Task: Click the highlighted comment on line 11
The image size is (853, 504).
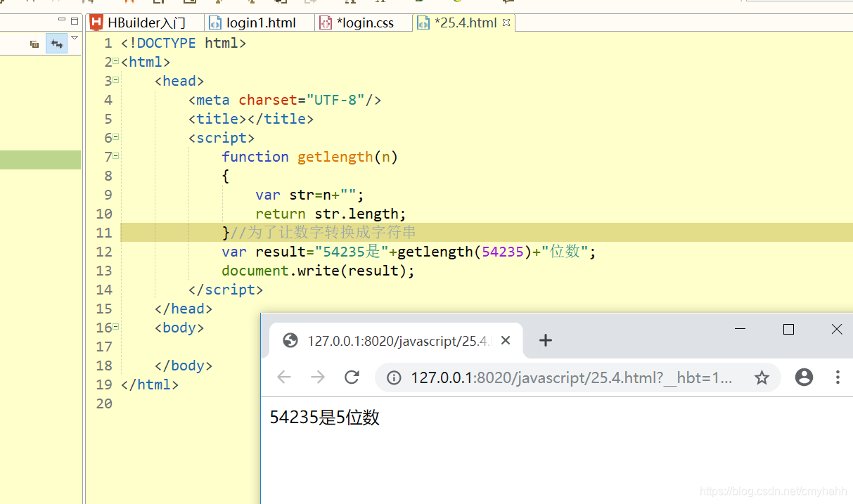Action: 323,233
